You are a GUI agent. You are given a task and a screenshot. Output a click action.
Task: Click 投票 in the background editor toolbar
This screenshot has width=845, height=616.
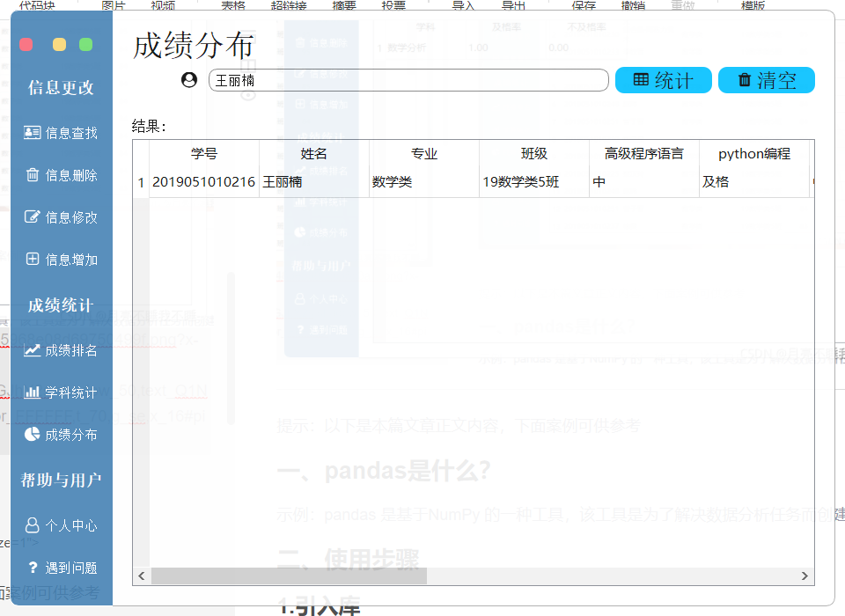[393, 5]
